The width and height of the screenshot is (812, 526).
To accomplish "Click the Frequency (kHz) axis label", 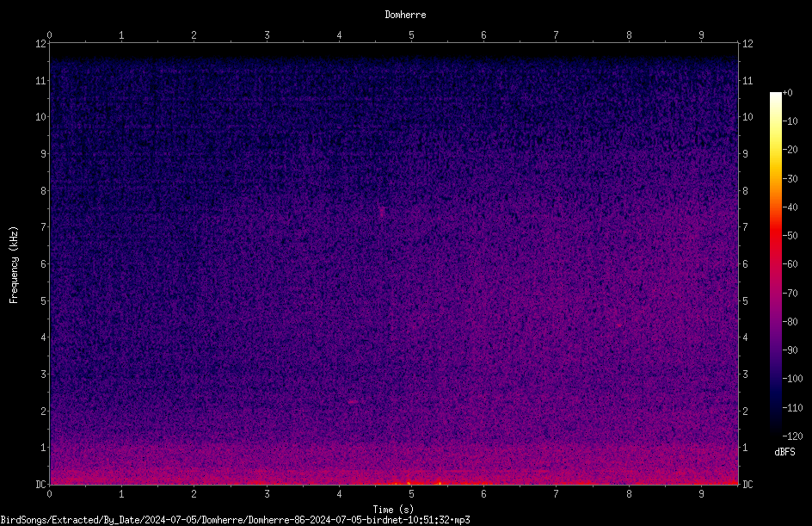I will pyautogui.click(x=14, y=265).
